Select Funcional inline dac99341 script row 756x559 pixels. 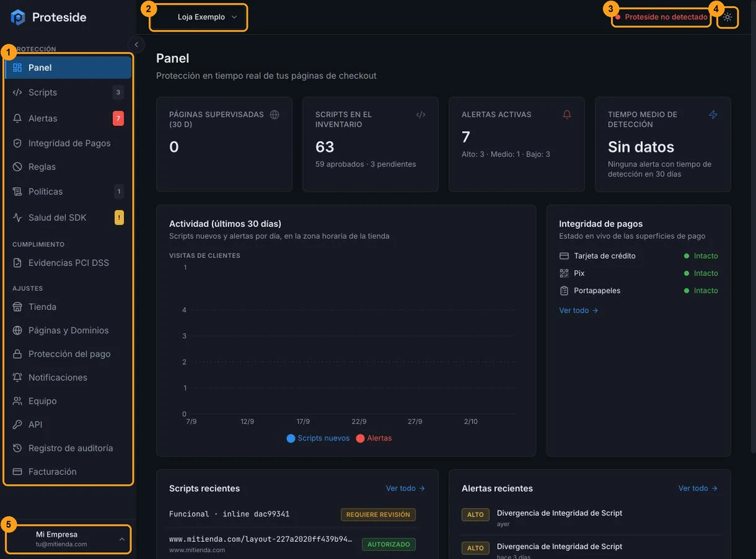(292, 514)
